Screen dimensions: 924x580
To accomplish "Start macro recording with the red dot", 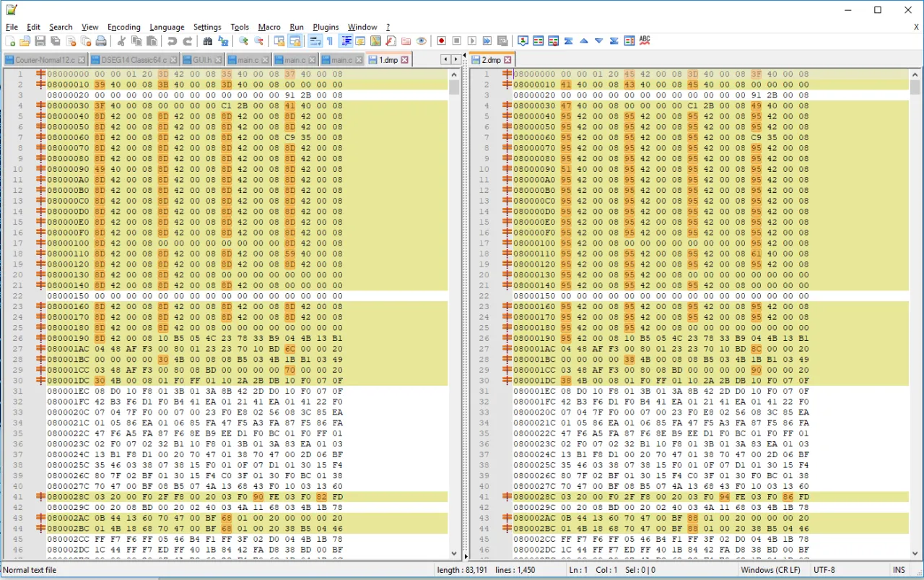I will click(441, 41).
